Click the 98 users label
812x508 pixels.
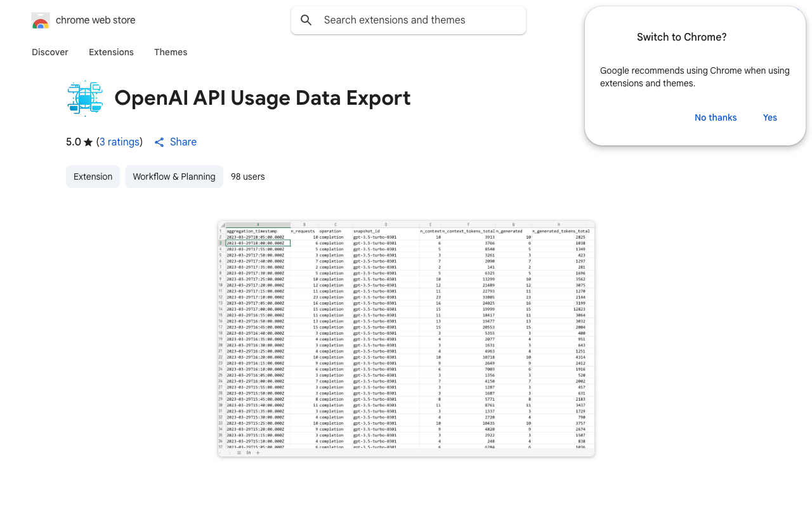[x=247, y=177]
